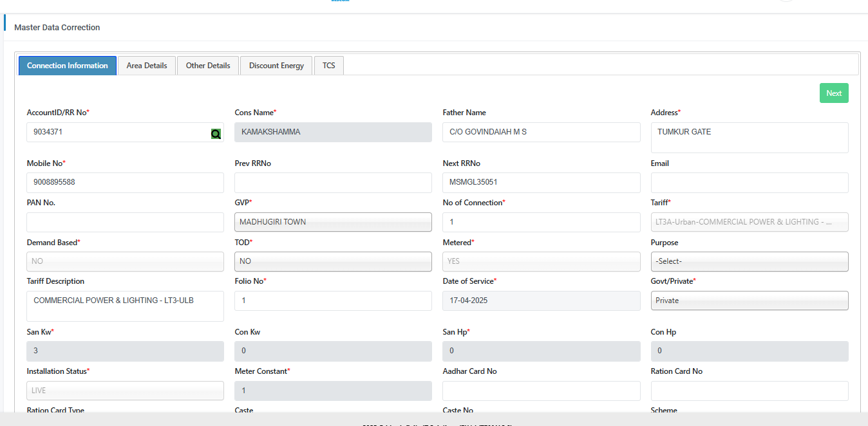
Task: Click the Aadhar Card No field
Action: click(541, 391)
